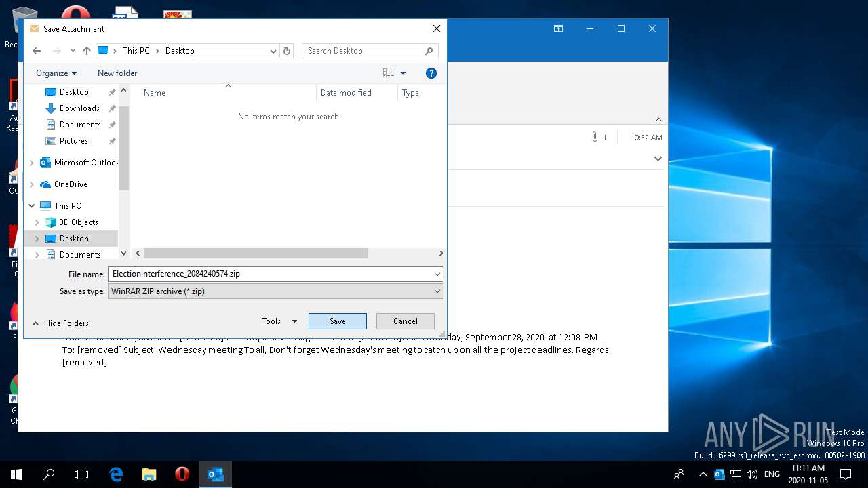
Task: Select Microsoft Outlook in navigation pane
Action: (x=79, y=163)
